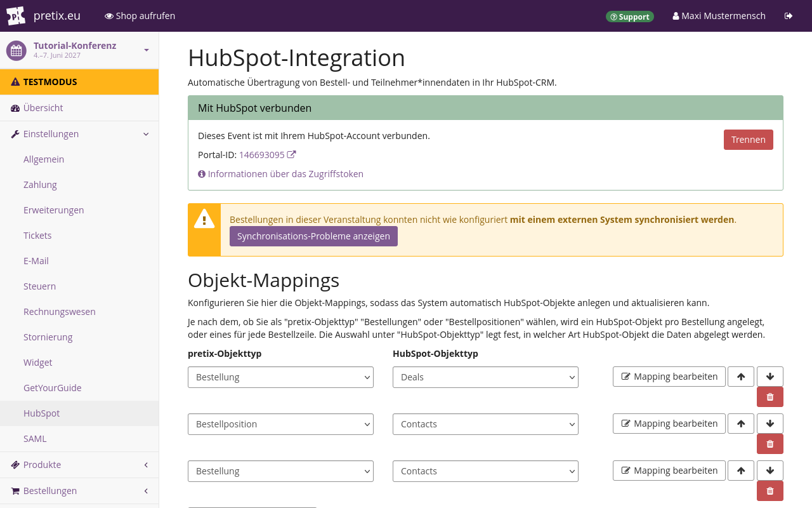Screen dimensions: 812x508
Task: Move the Bestellung–Deals mapping down
Action: coord(770,377)
